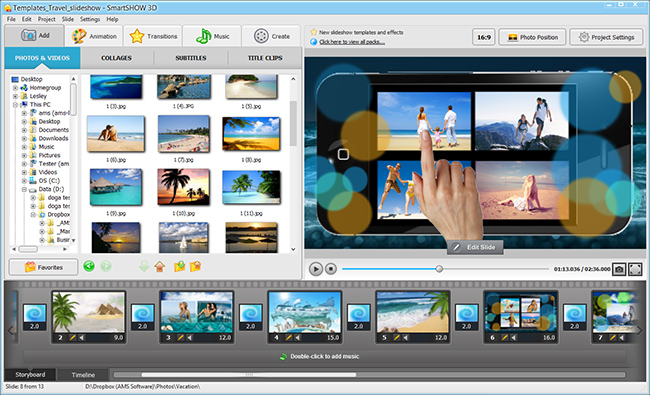Collapse the Dropbox folder node
The height and width of the screenshot is (395, 650).
[33, 215]
